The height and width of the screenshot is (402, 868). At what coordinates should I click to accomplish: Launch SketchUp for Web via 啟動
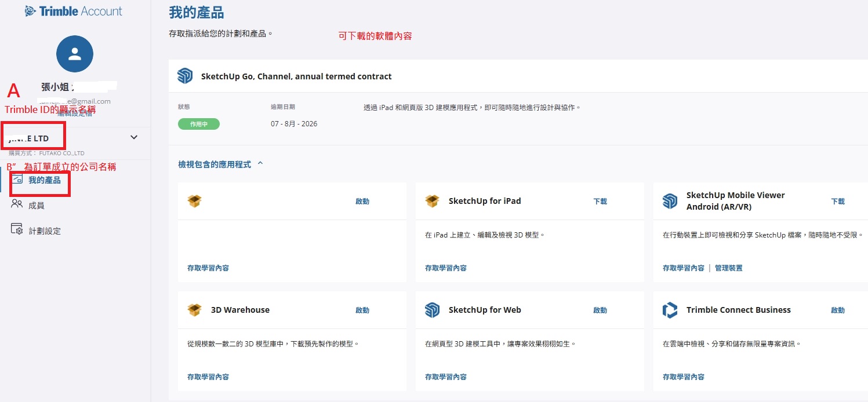coord(600,310)
